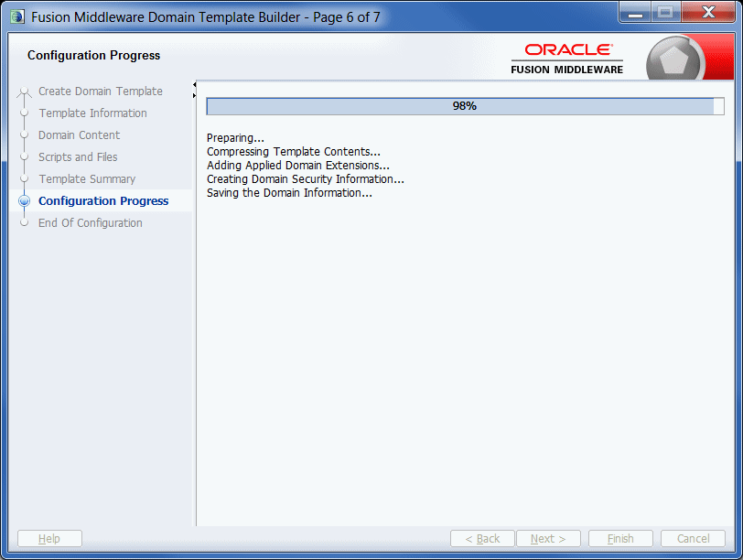Collapse navigation pane using left splitter arrow

194,84
